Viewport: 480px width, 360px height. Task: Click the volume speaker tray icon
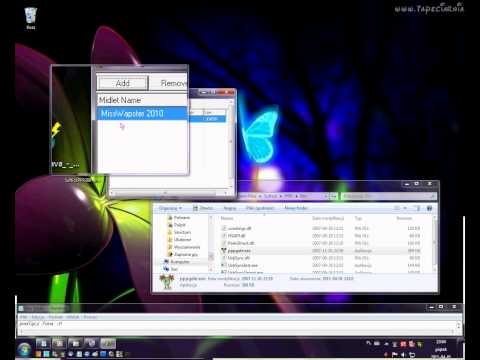(x=403, y=354)
